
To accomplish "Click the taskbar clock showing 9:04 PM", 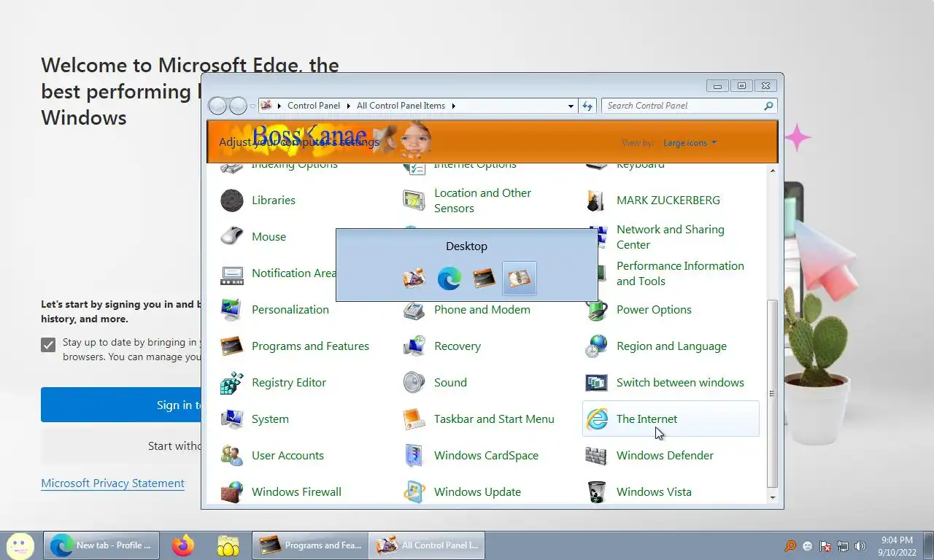I will (897, 546).
